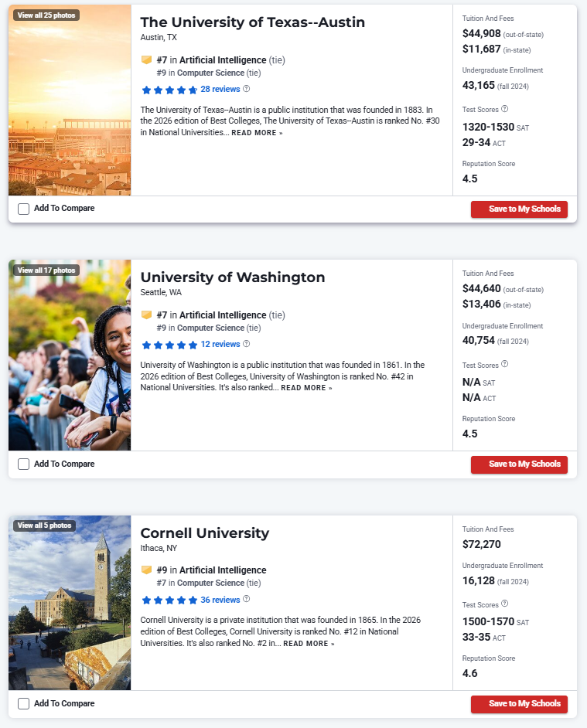587x728 pixels.
Task: Click UT Austin's Test Scores info icon
Action: (x=504, y=109)
